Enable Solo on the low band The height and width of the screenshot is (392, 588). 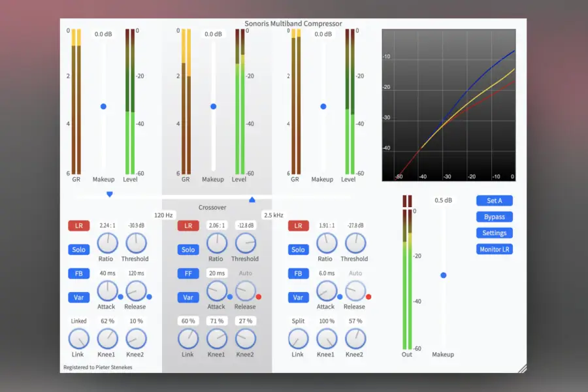pyautogui.click(x=78, y=249)
